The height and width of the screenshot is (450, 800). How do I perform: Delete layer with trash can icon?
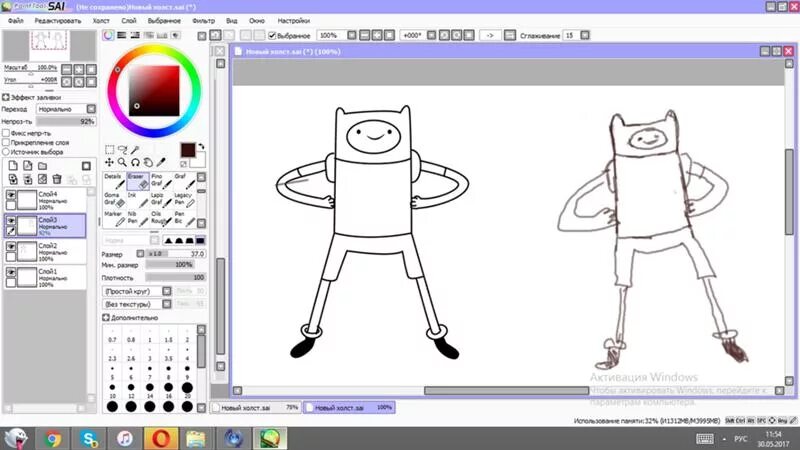point(57,179)
